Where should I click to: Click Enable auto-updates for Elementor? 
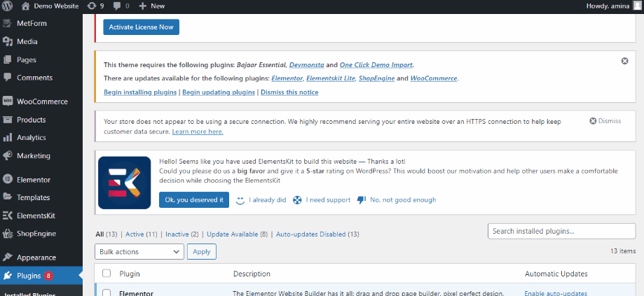[556, 293]
